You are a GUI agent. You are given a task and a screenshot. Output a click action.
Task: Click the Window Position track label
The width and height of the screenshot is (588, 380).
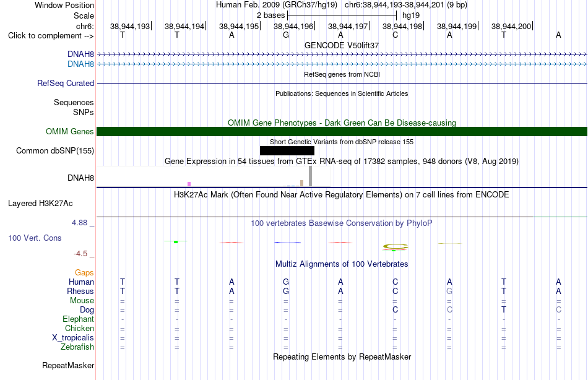coord(64,5)
